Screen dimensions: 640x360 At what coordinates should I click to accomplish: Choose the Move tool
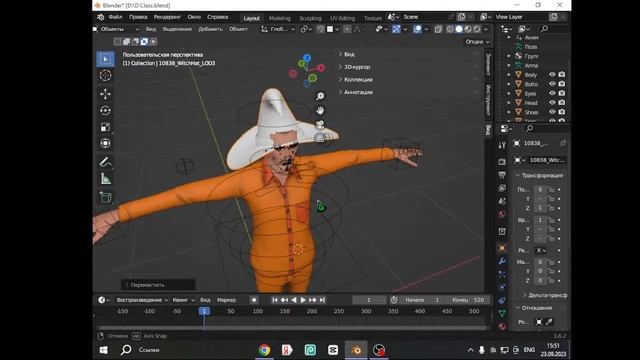pos(105,94)
